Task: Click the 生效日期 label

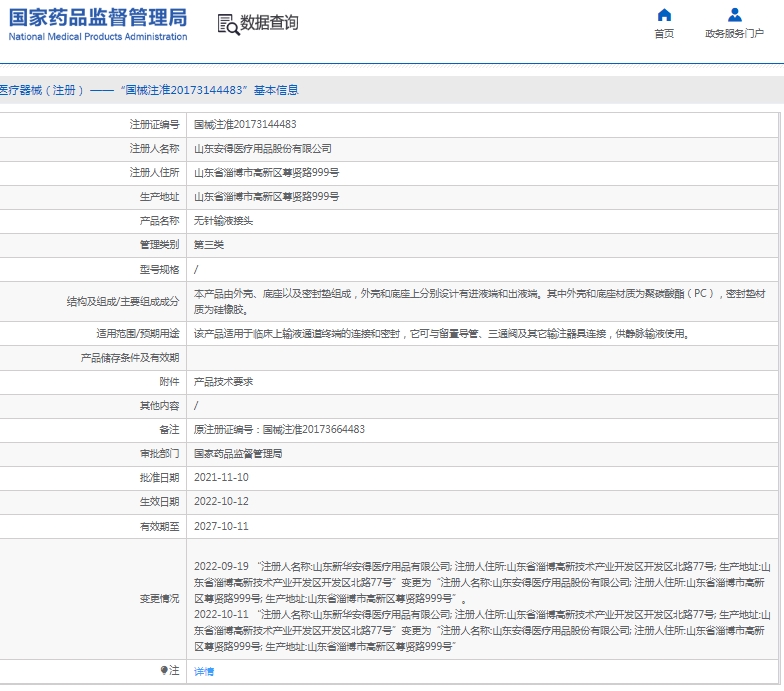Action: [160, 502]
